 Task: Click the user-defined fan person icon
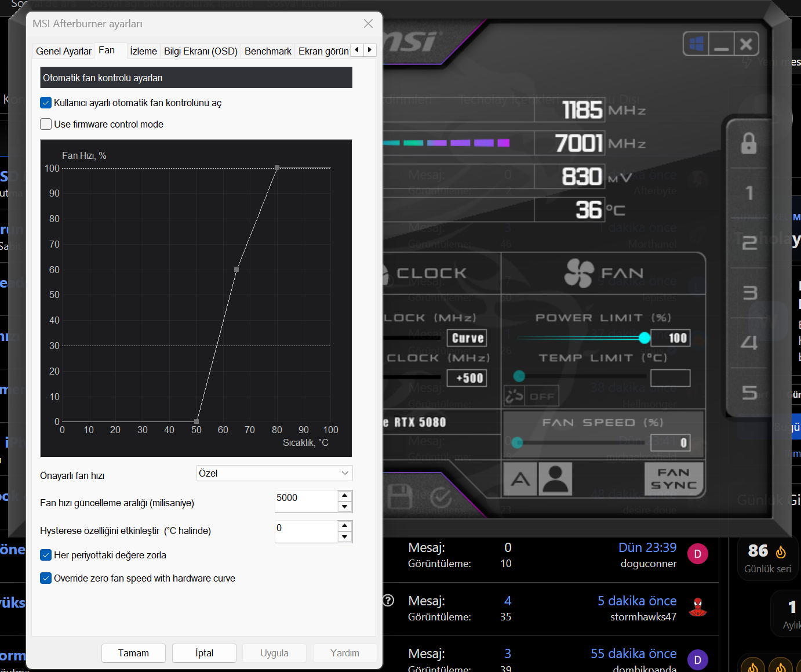point(555,479)
